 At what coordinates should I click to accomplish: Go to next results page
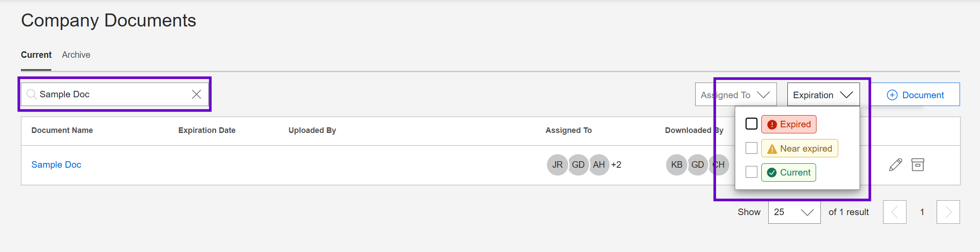point(948,212)
